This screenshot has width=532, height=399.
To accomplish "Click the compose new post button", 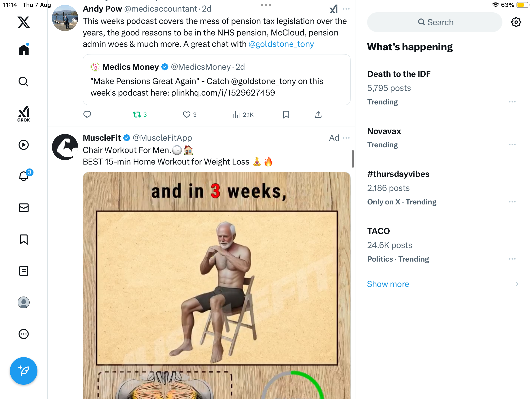I will [x=24, y=371].
